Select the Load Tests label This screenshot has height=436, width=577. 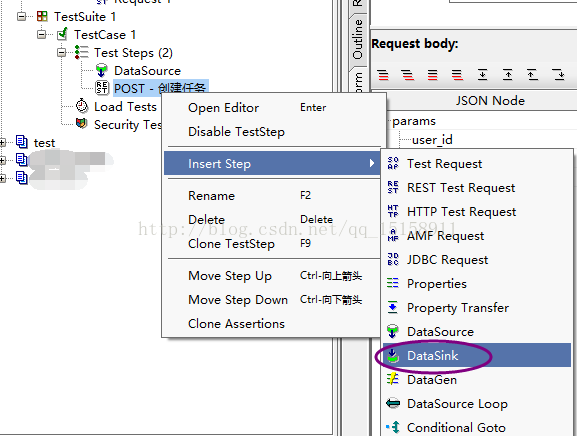125,106
